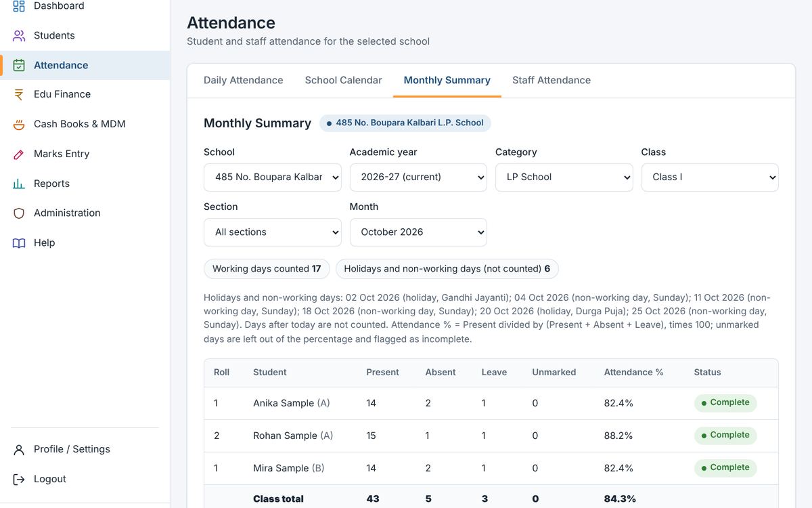Click Rohan Sample's Present count 15
The image size is (812, 508).
(x=371, y=436)
